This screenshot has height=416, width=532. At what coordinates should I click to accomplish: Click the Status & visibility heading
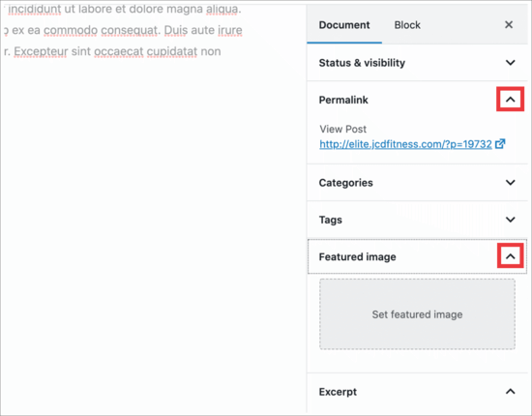(x=362, y=63)
